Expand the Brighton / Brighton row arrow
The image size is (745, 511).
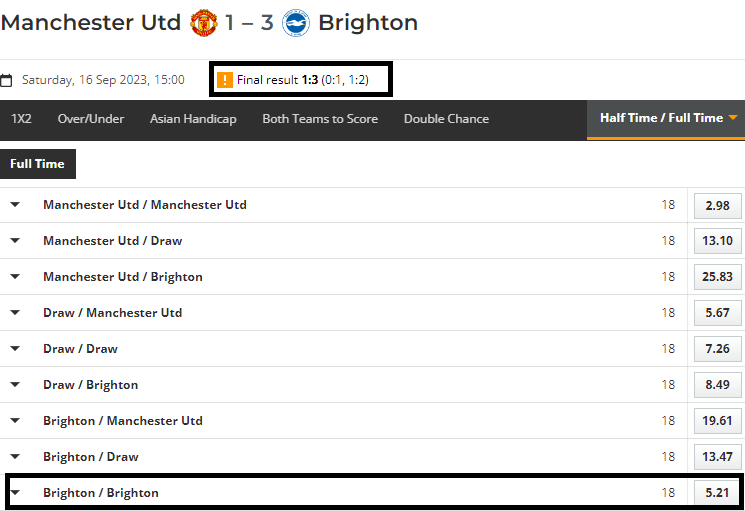[x=15, y=493]
